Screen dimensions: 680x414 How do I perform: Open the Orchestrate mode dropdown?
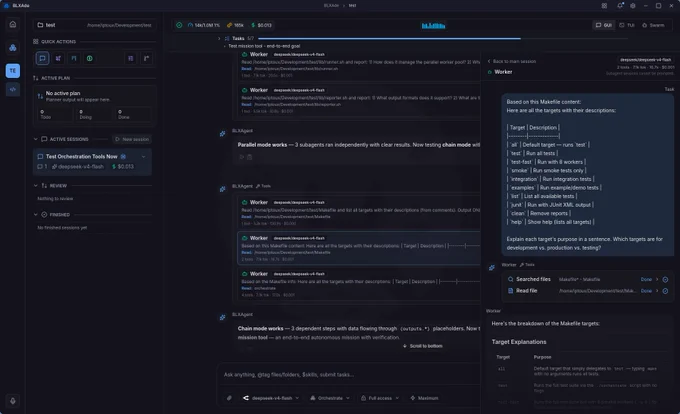330,398
